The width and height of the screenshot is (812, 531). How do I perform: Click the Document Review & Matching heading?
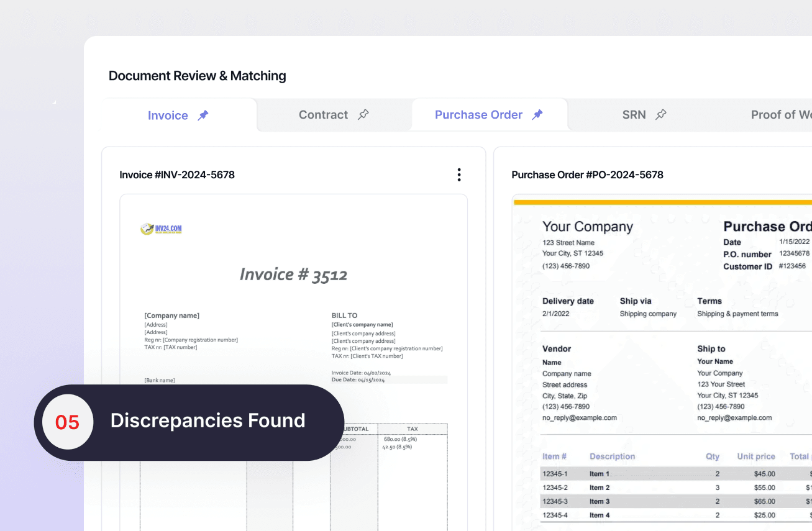coord(198,76)
